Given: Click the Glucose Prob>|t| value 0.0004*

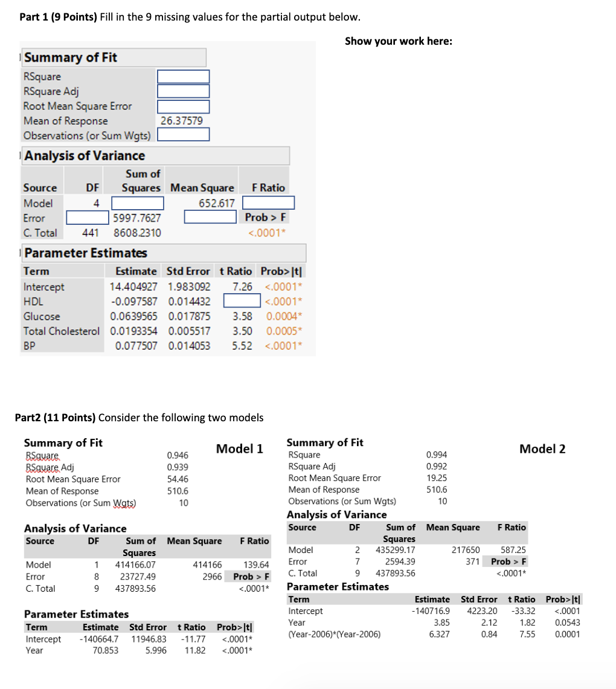Looking at the screenshot, I should [x=284, y=316].
